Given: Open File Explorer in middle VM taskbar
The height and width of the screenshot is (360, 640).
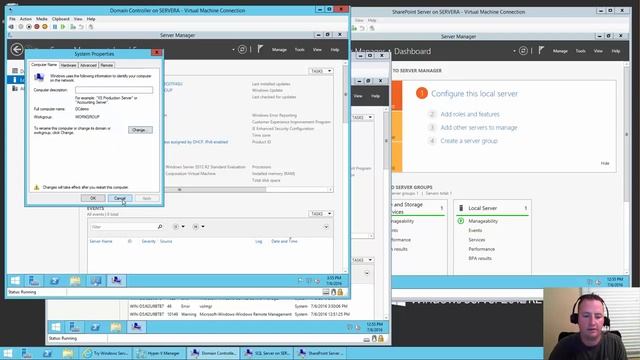Looking at the screenshot, I should (x=116, y=327).
